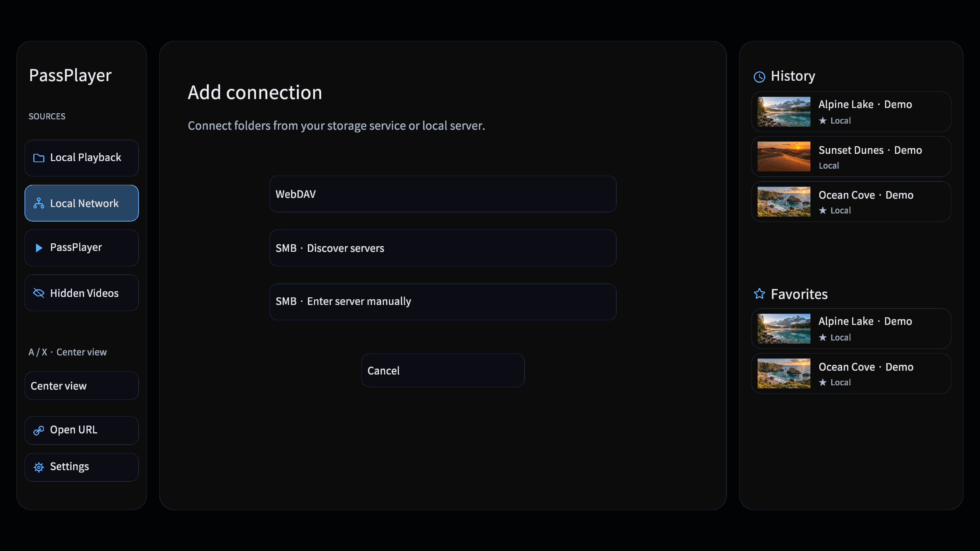Click the star under Alpine Lake in History
The image size is (980, 551).
tap(823, 121)
